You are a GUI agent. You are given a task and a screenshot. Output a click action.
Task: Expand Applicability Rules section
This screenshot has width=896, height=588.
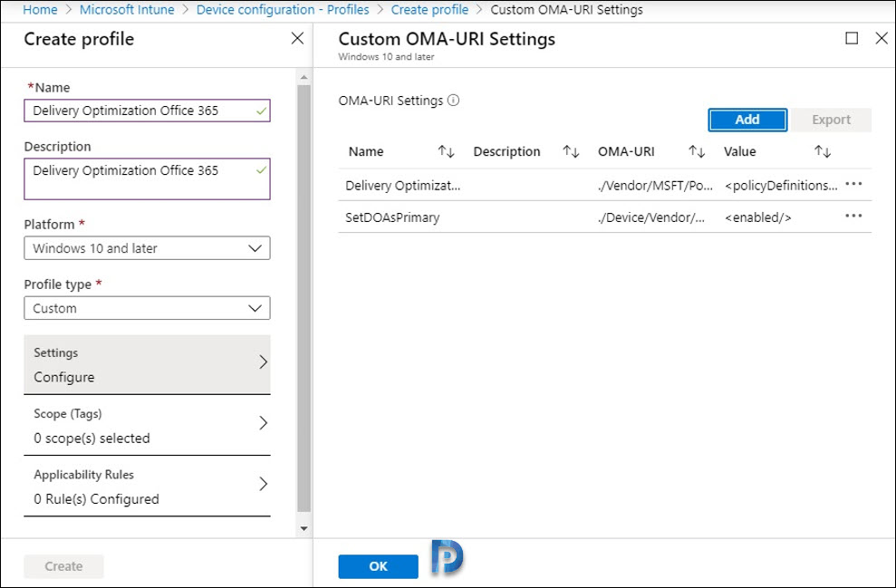point(147,487)
